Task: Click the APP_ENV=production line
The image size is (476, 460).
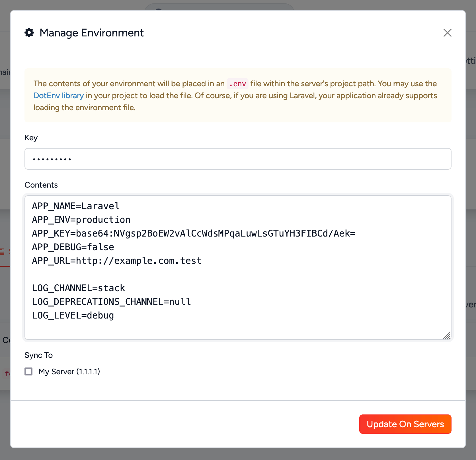Action: tap(81, 219)
